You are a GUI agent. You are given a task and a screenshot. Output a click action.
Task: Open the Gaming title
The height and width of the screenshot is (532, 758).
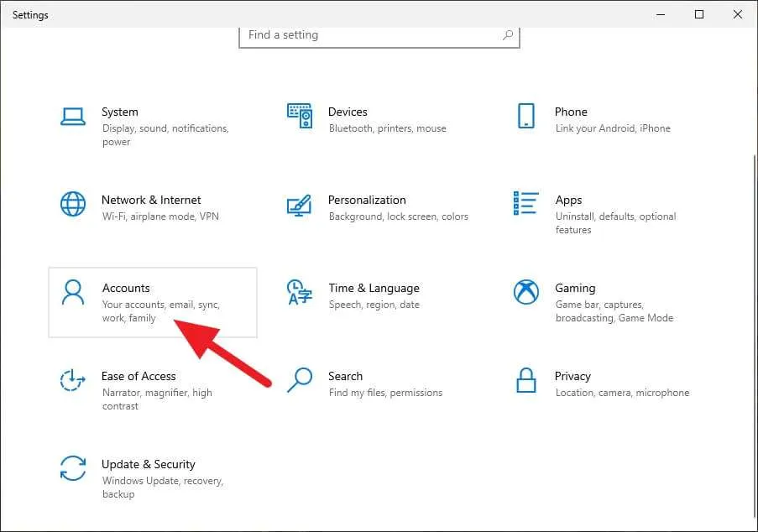tap(575, 288)
